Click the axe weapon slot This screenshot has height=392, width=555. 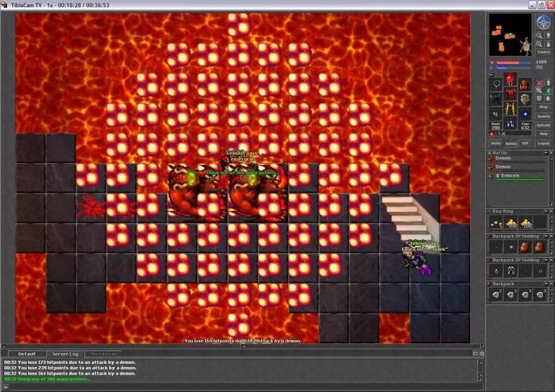[x=496, y=99]
